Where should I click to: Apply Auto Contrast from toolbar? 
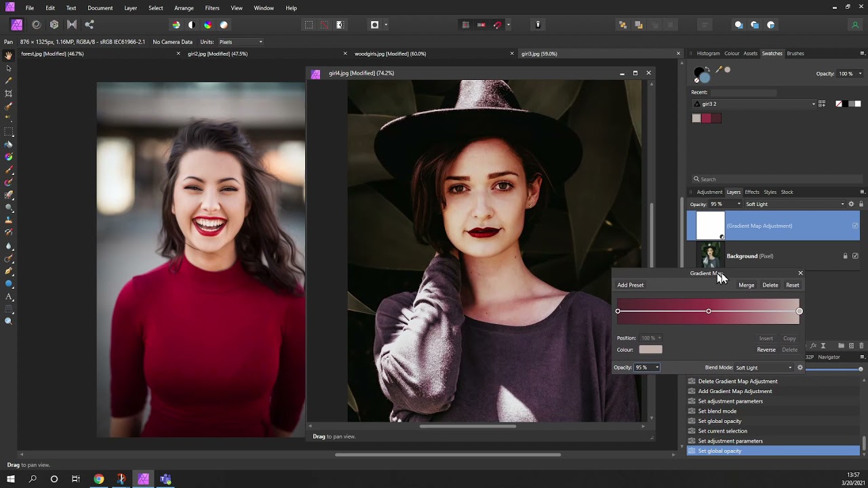pyautogui.click(x=192, y=25)
